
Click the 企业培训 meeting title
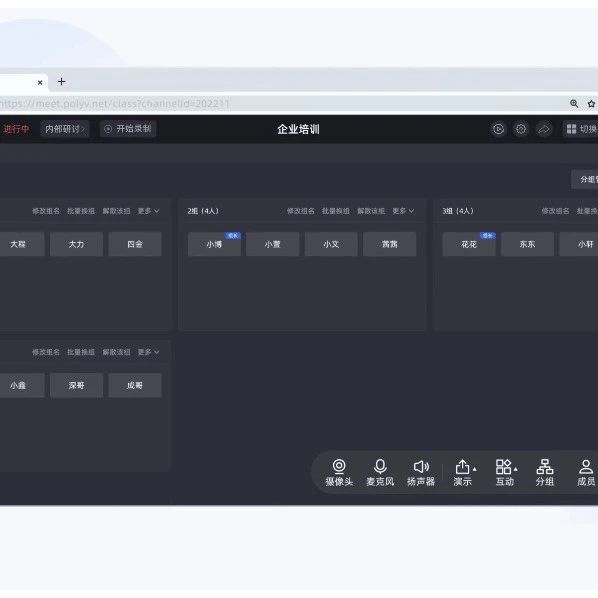(298, 129)
